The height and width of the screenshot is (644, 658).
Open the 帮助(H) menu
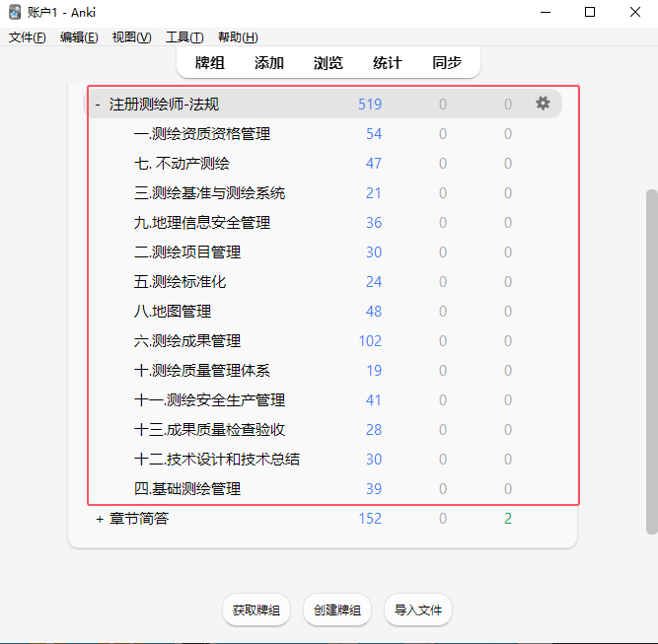238,37
